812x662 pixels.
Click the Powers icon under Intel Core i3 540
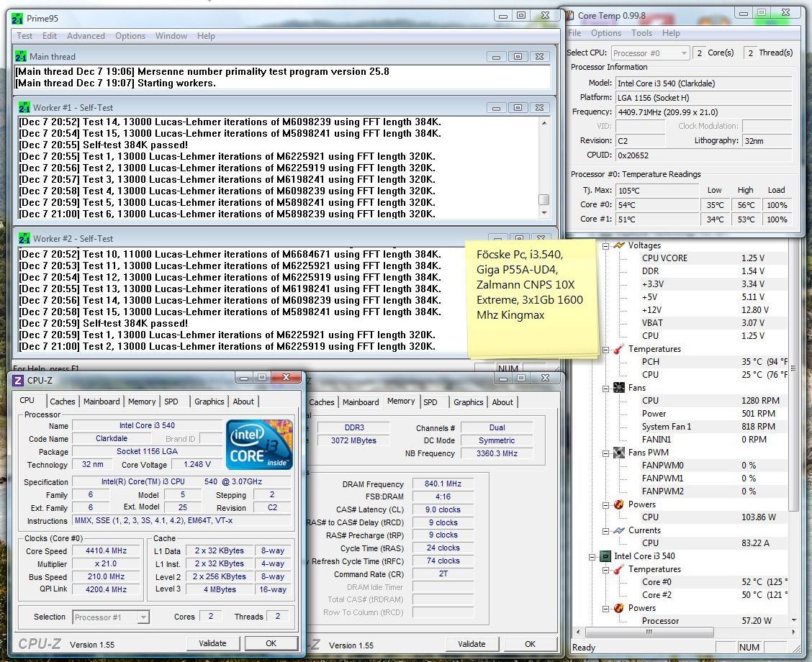619,608
